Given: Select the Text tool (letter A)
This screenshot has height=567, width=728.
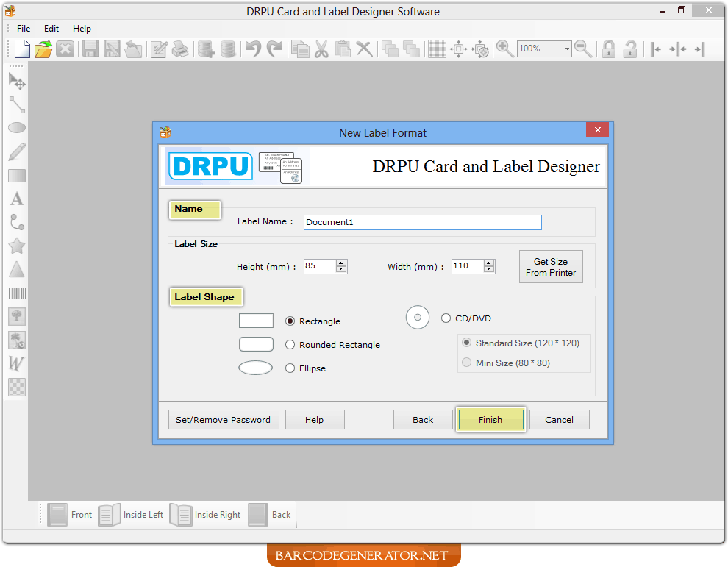Looking at the screenshot, I should (17, 199).
